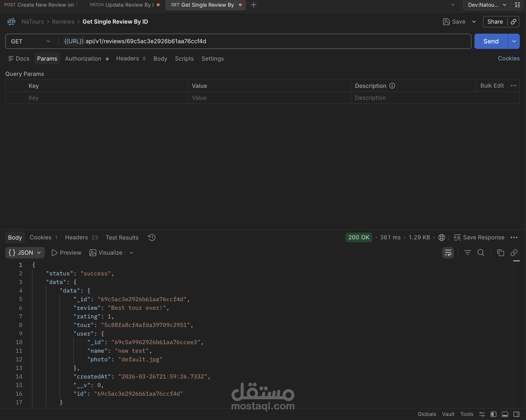526x420 pixels.
Task: Click the network globe icon
Action: pos(442,237)
